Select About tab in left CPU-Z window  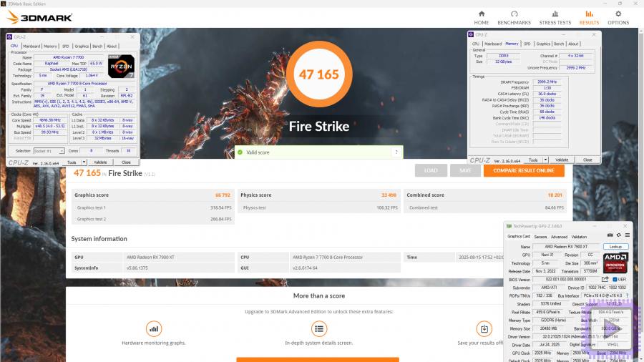click(112, 47)
